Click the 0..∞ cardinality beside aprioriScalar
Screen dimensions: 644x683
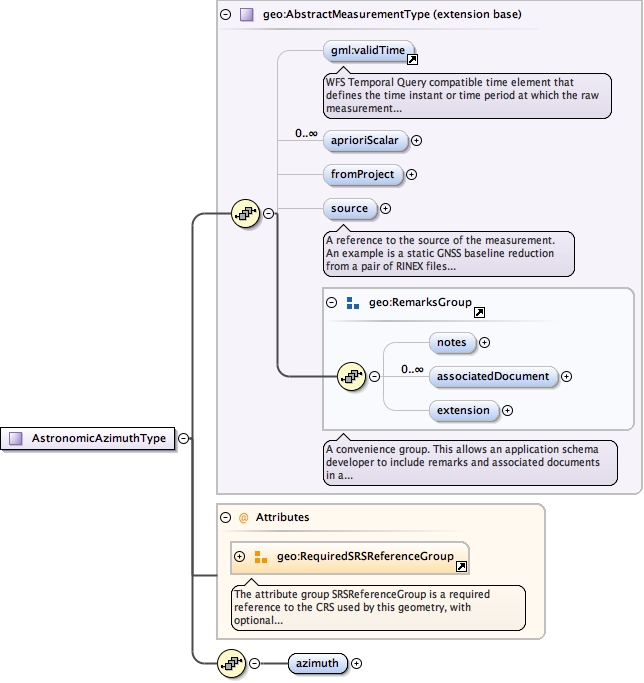coord(306,133)
